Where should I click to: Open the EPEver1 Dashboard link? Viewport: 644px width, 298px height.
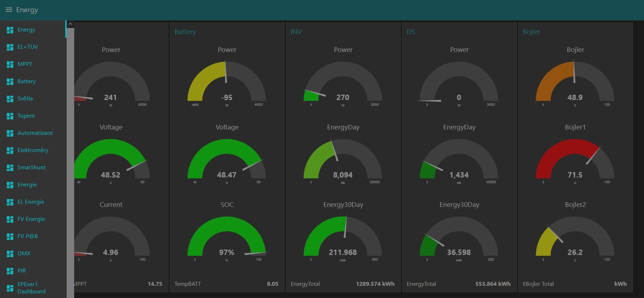[31, 288]
